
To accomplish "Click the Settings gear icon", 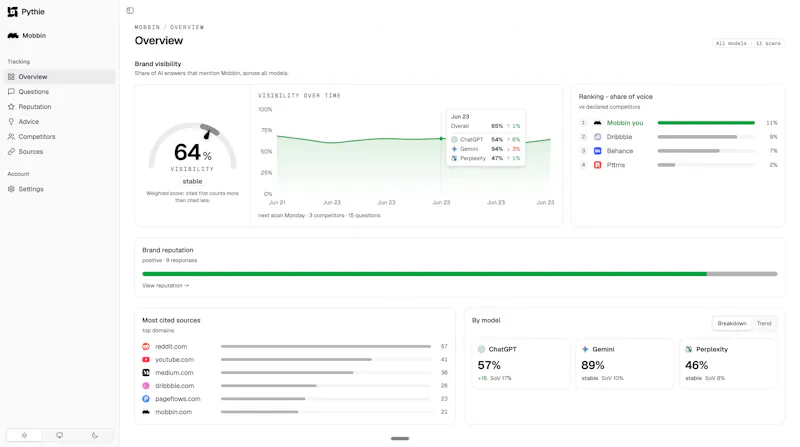I will pos(11,189).
